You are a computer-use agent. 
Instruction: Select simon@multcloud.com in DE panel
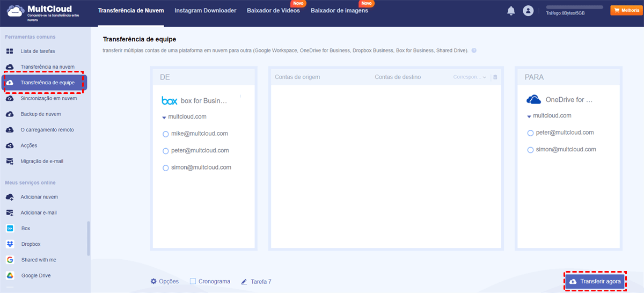pos(165,168)
